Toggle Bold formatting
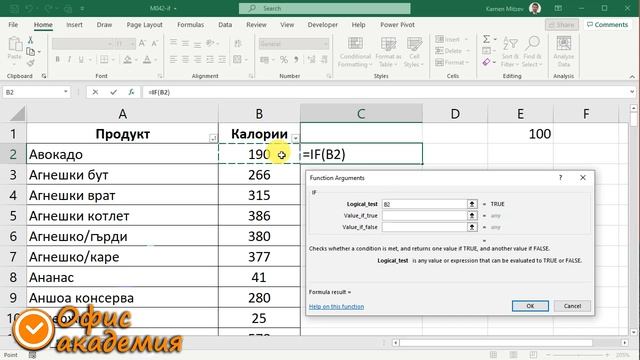This screenshot has height=360, width=640. click(x=58, y=60)
